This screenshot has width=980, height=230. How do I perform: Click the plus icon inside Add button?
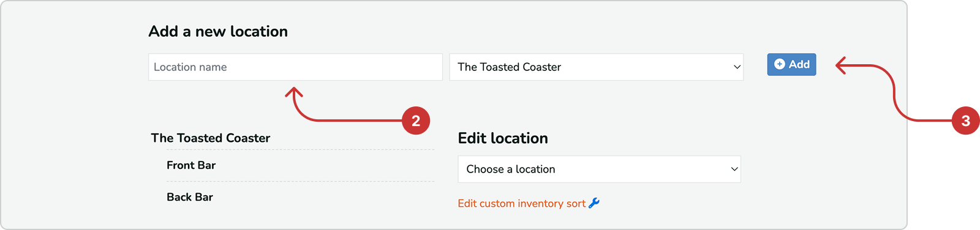coord(779,64)
